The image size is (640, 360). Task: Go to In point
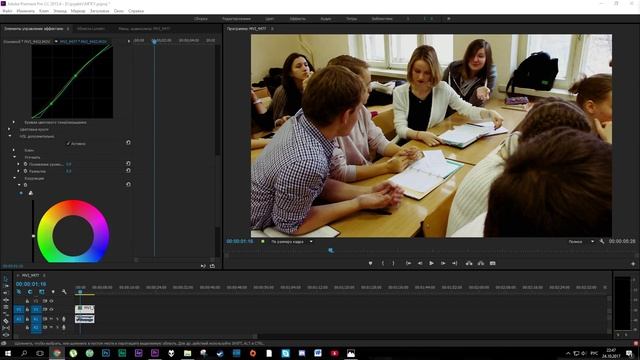(x=408, y=263)
